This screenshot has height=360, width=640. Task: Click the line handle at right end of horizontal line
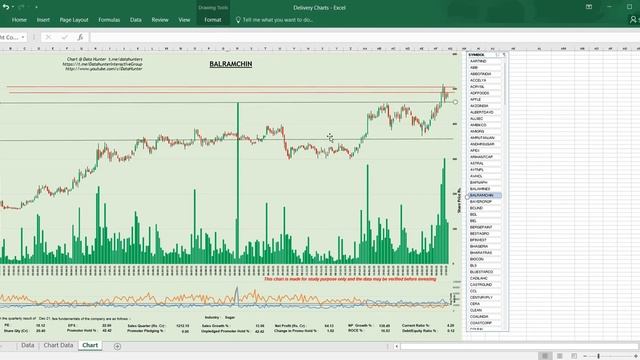point(456,102)
